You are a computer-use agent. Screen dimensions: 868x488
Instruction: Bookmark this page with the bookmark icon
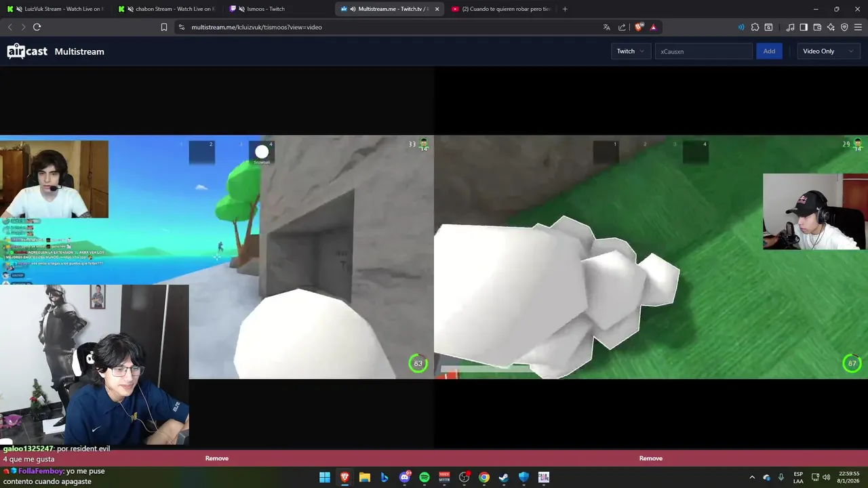click(x=164, y=27)
